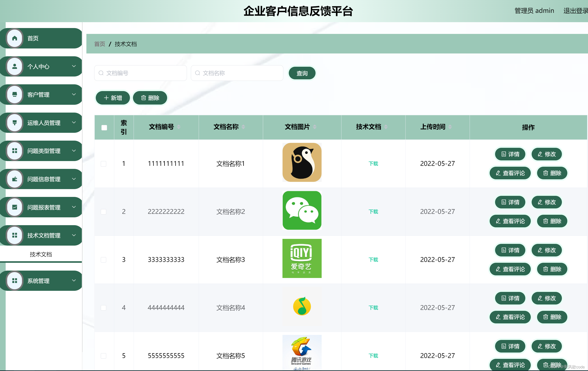Viewport: 588px width, 371px height.
Task: Click the 查询 search button
Action: click(302, 73)
